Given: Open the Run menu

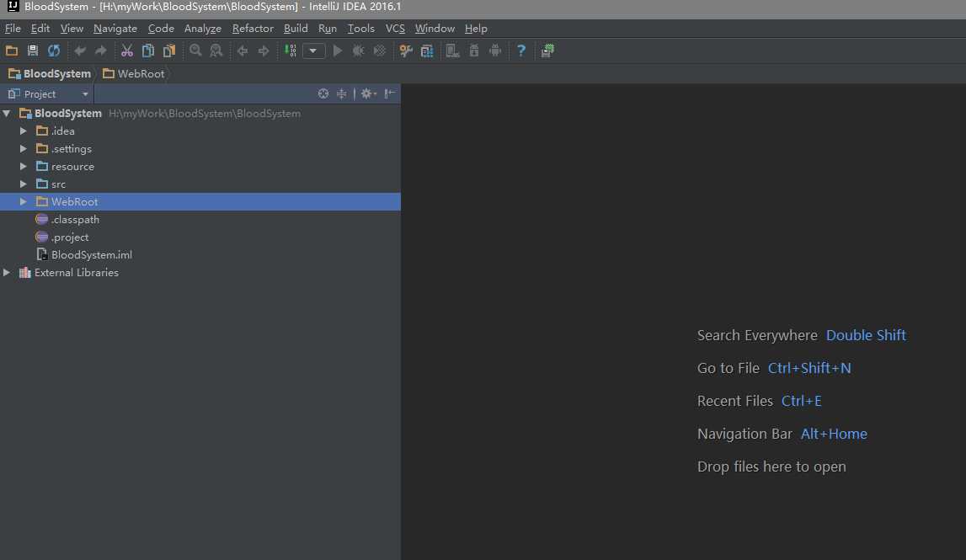Looking at the screenshot, I should coord(327,29).
